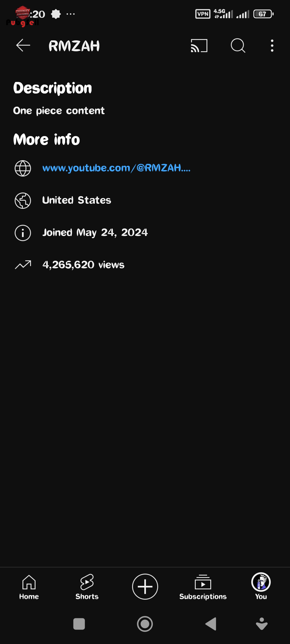Tap the accessibility shortcut navigation icon

(x=262, y=624)
